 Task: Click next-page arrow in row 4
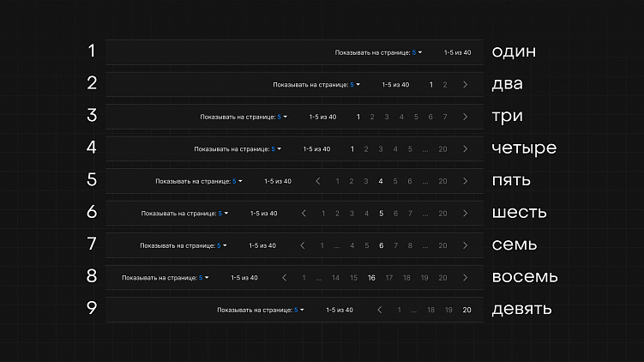click(x=465, y=148)
